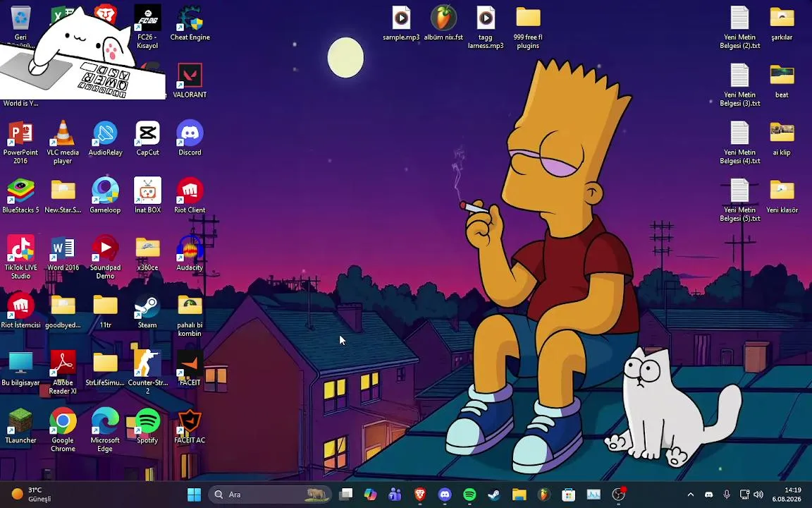The width and height of the screenshot is (812, 508).
Task: Open the x360ce folder icon
Action: click(147, 253)
